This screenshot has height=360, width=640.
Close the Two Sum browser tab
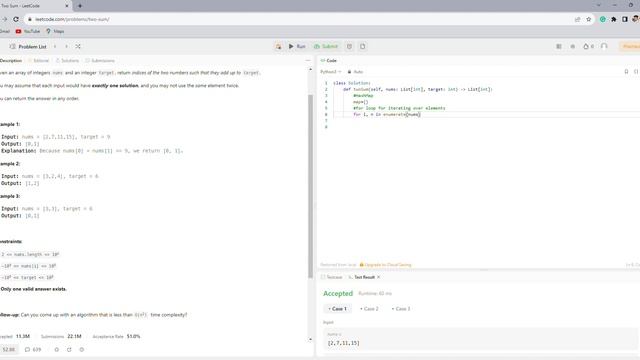(67, 6)
